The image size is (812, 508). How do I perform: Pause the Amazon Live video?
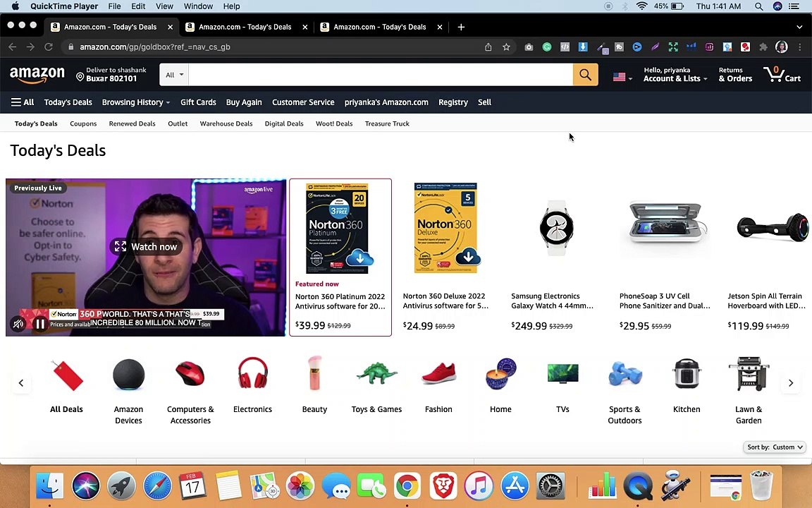pos(40,324)
